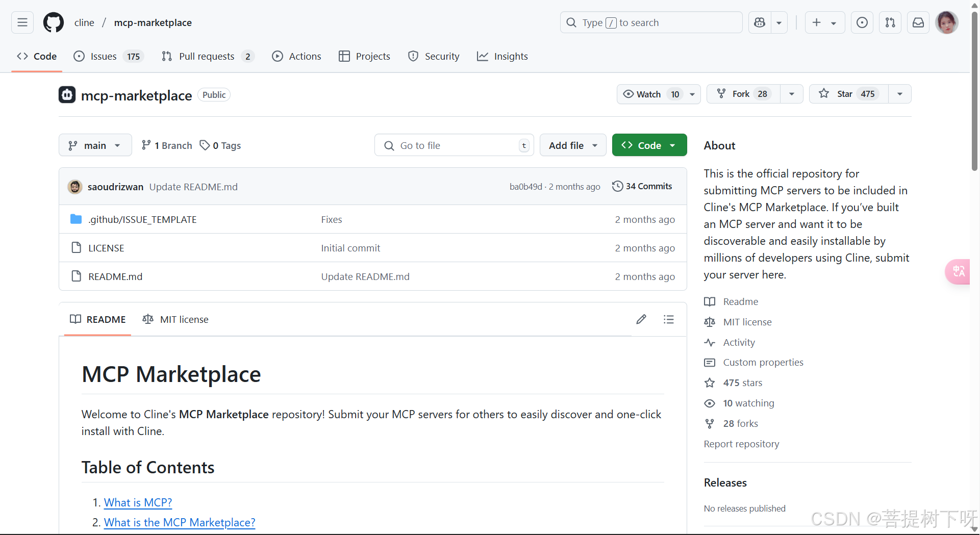
Task: Open the LICENSE file
Action: tap(106, 248)
